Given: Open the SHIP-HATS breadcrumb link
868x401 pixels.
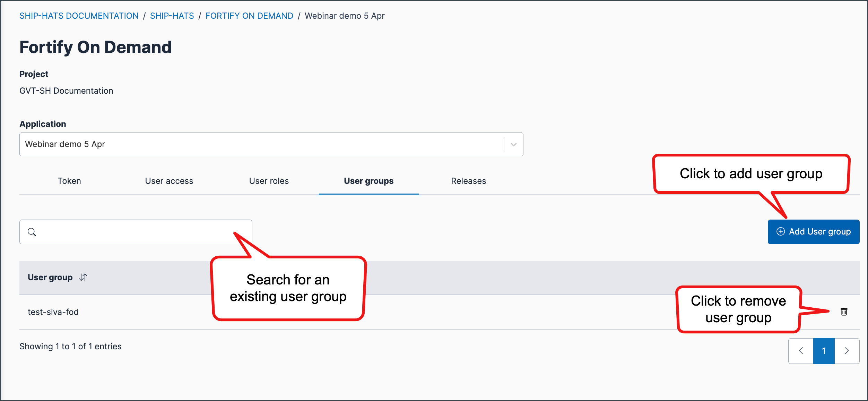Looking at the screenshot, I should point(172,16).
